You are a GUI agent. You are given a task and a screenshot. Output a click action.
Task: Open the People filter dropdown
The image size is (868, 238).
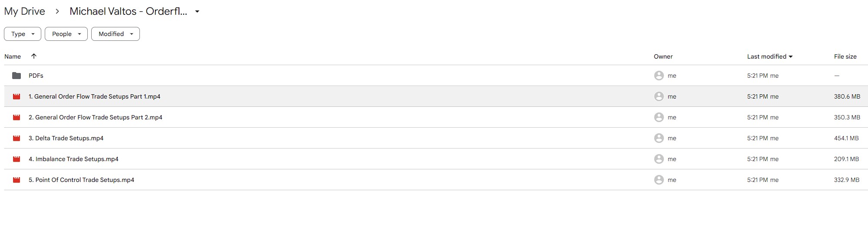pos(66,34)
